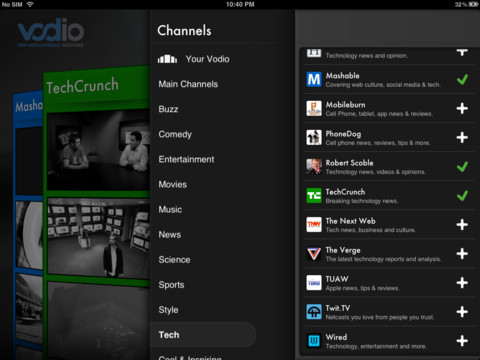This screenshot has height=360, width=480.
Task: Select the highlighted Tech category
Action: 203,335
